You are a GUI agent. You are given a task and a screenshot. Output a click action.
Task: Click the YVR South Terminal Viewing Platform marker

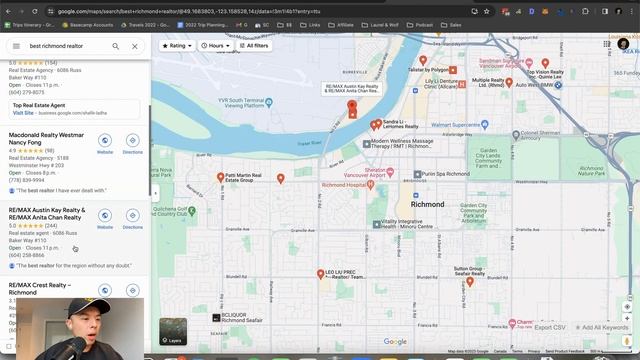269,102
